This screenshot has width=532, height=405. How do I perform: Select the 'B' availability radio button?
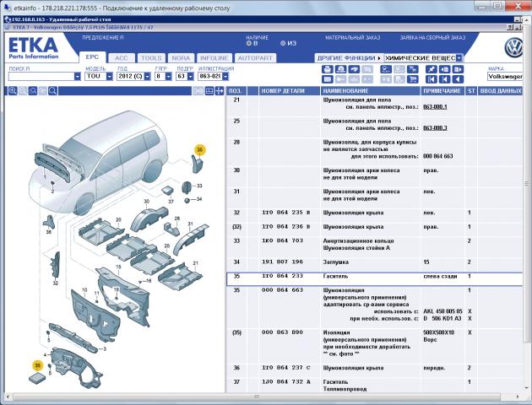tap(249, 43)
